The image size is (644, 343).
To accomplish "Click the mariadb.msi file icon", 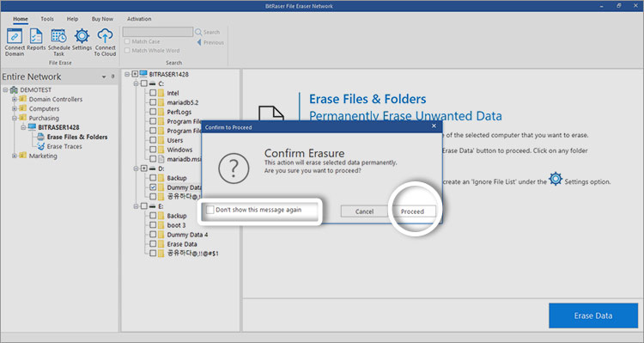I will (x=161, y=159).
